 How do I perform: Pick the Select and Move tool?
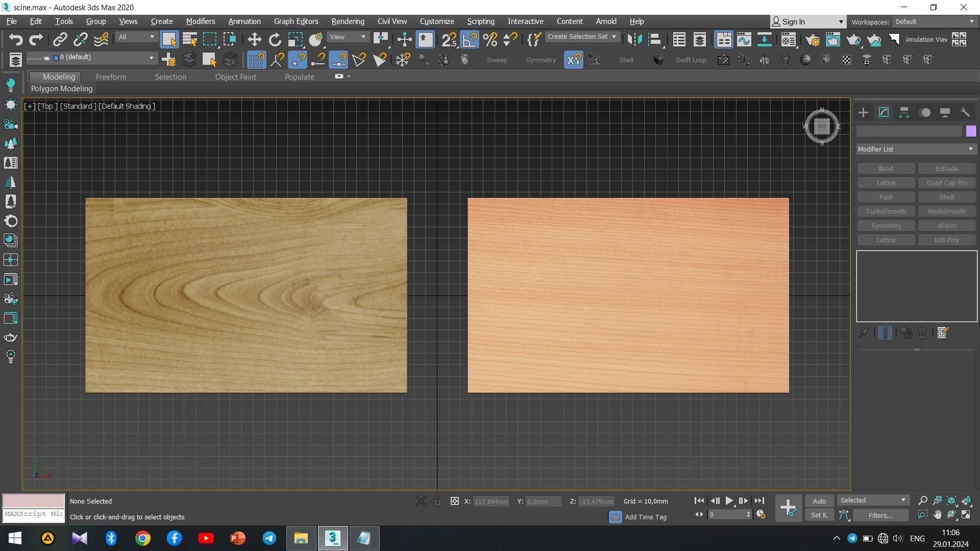(x=254, y=40)
